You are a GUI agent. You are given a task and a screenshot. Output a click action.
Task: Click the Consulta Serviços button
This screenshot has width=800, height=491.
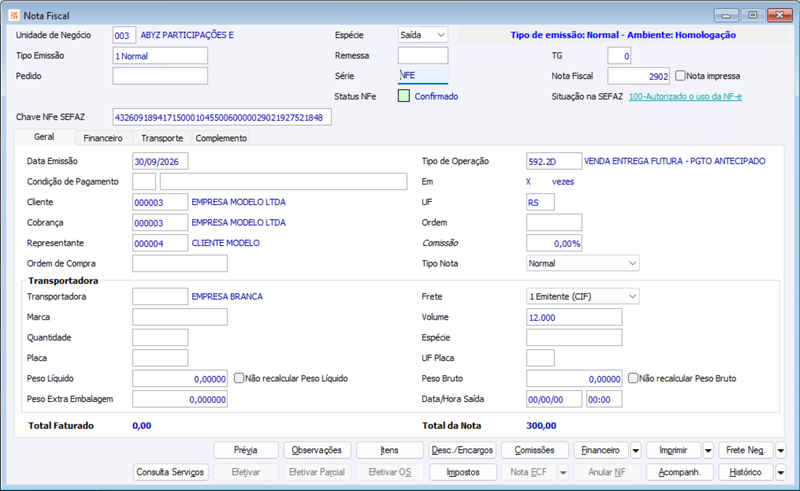point(170,472)
